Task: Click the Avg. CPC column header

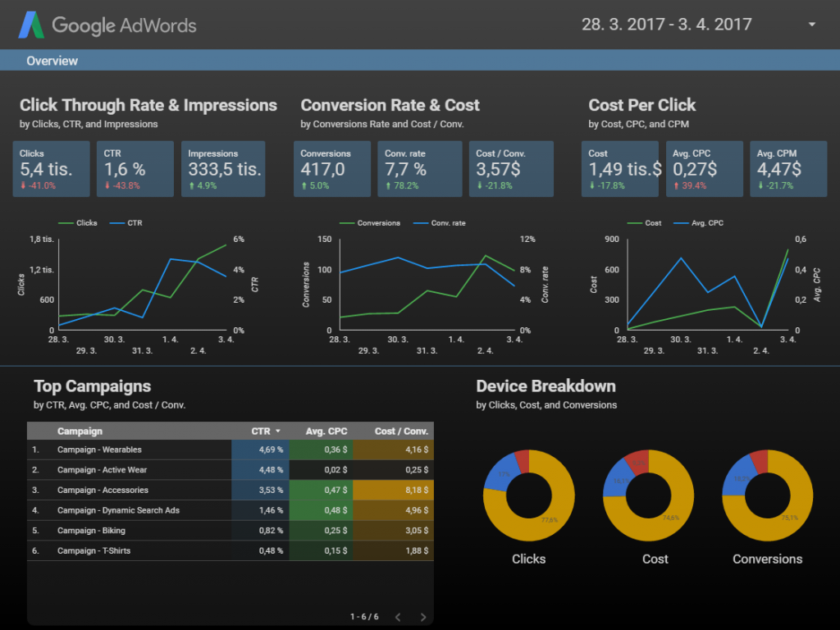Action: pos(326,431)
